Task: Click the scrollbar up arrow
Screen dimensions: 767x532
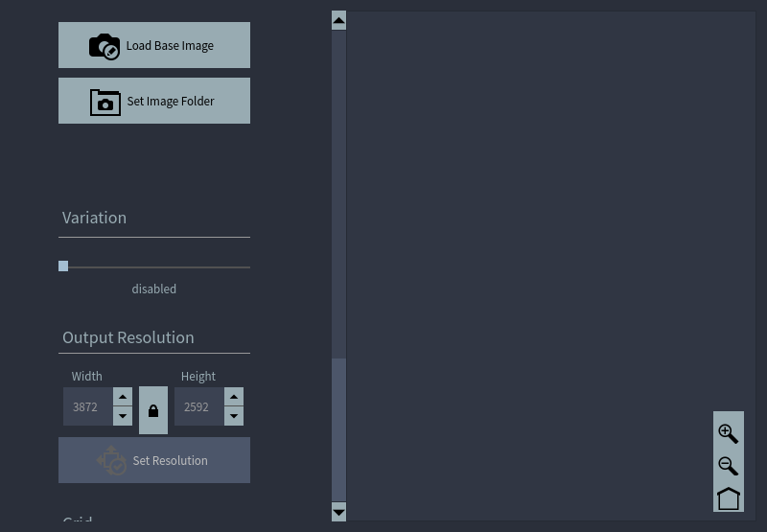Action: pos(339,20)
